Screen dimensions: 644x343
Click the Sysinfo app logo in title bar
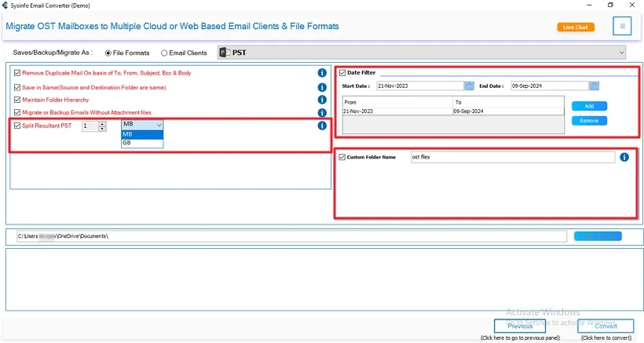(x=5, y=5)
